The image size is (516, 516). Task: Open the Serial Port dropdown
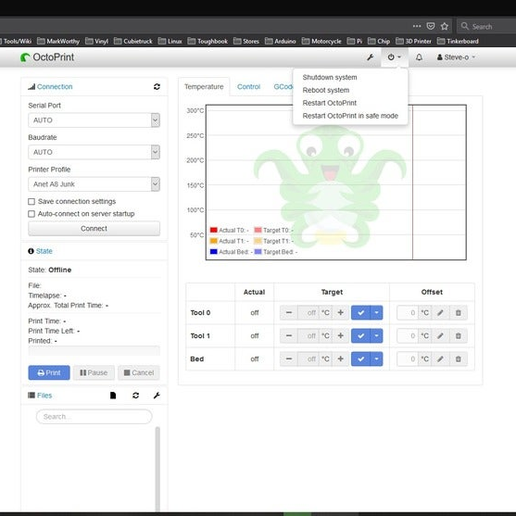click(94, 120)
